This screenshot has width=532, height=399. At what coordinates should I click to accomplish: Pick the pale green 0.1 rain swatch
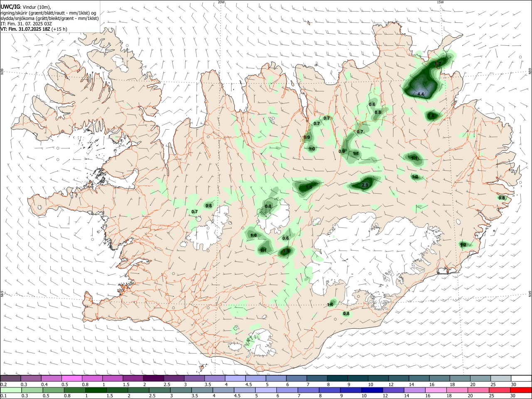(11, 390)
